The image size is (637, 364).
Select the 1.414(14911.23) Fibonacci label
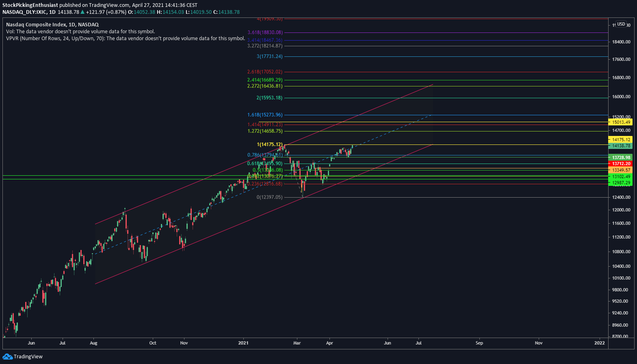coord(265,125)
